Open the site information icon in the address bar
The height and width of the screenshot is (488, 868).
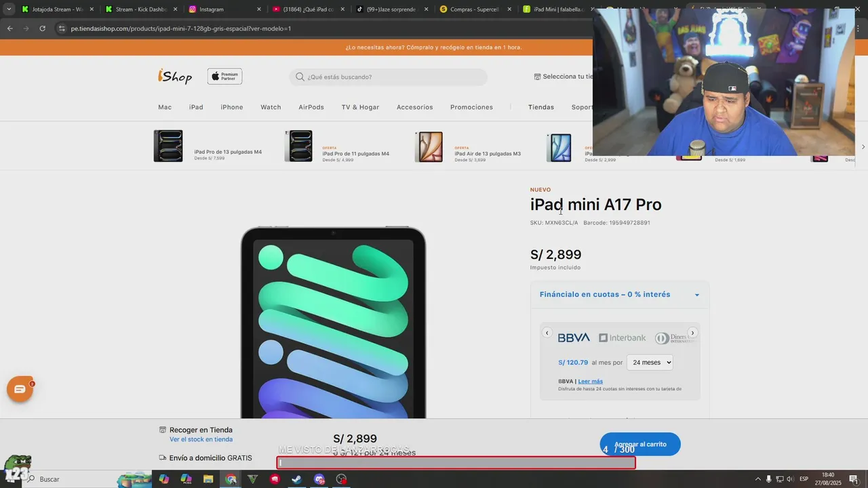point(62,28)
